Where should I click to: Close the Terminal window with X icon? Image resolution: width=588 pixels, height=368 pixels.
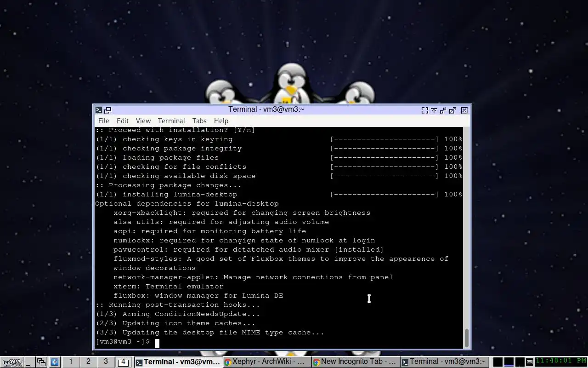[464, 110]
